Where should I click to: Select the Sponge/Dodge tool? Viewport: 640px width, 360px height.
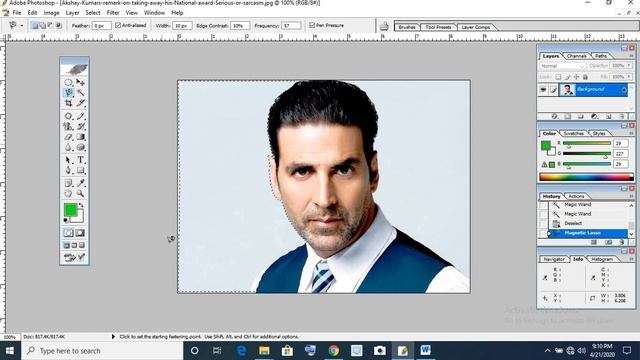pyautogui.click(x=80, y=147)
